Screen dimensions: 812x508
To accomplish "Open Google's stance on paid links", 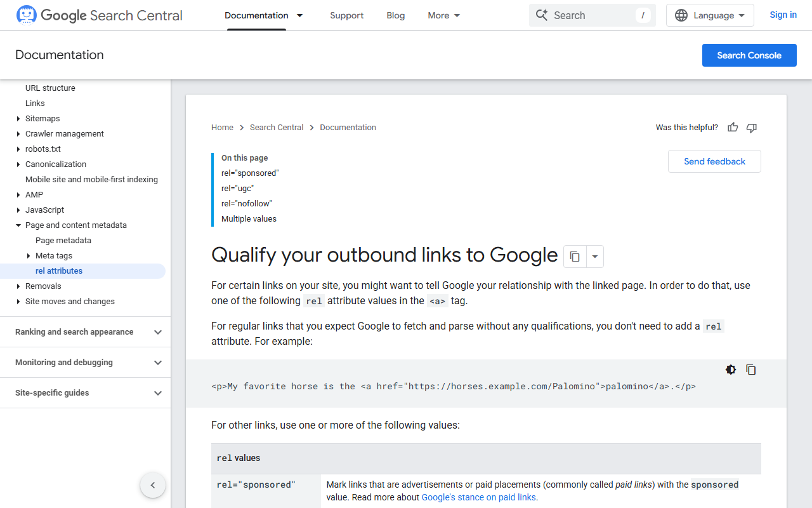I will [479, 497].
